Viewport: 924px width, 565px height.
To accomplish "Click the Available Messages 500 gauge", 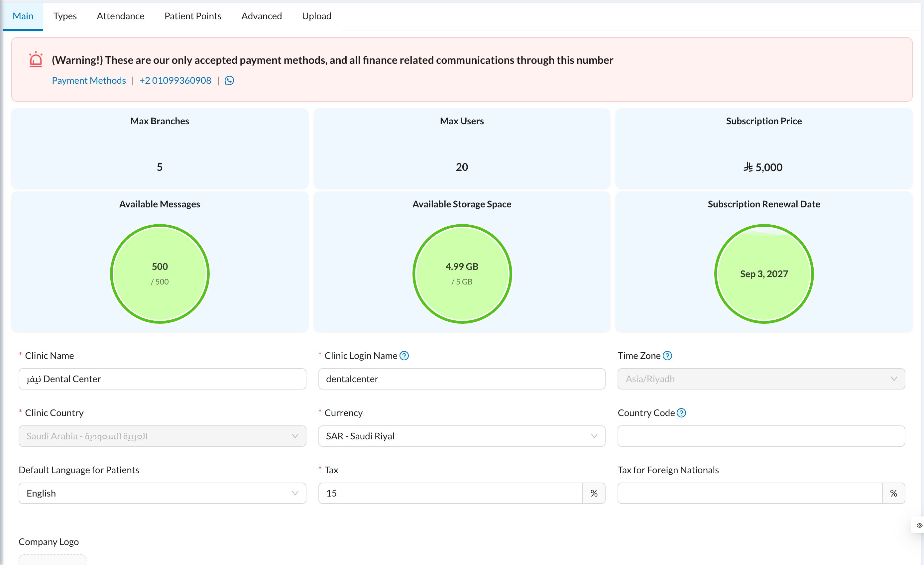I will pos(160,274).
